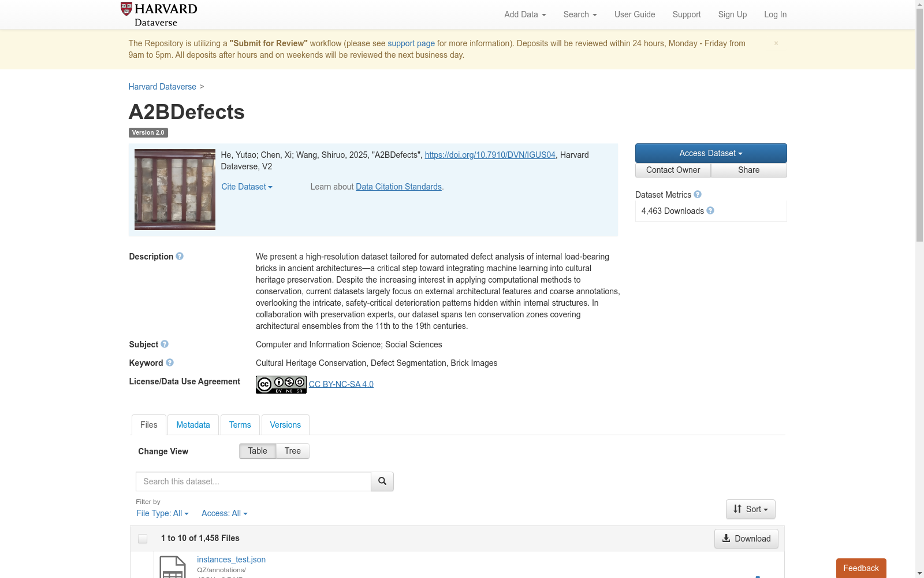Click the Downloads count help icon
Image resolution: width=924 pixels, height=578 pixels.
[710, 210]
